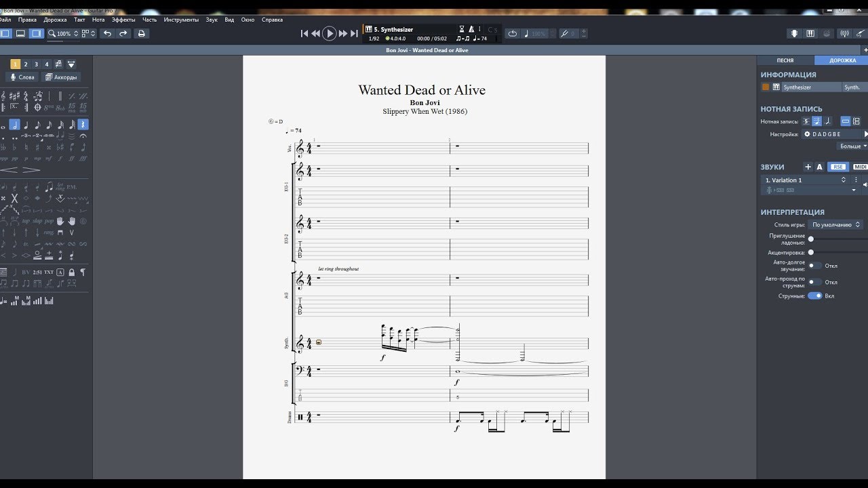Apply the let ring effect

[x=60, y=186]
